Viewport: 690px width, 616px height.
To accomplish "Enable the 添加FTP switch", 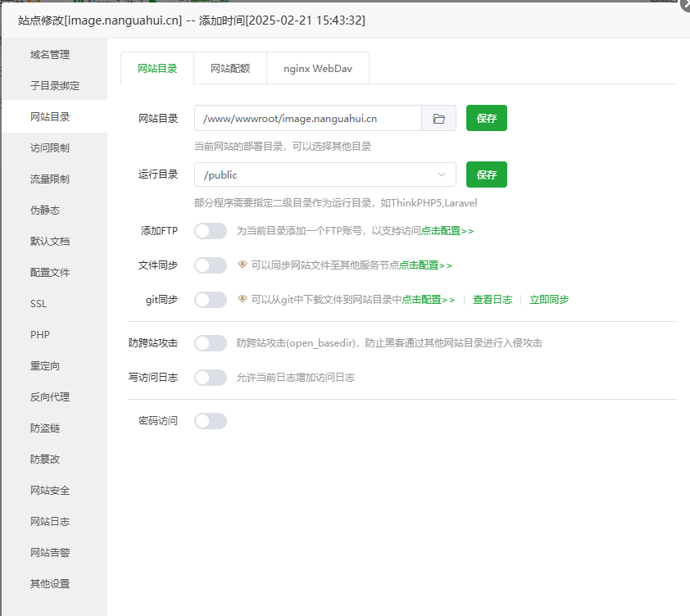I will point(211,231).
